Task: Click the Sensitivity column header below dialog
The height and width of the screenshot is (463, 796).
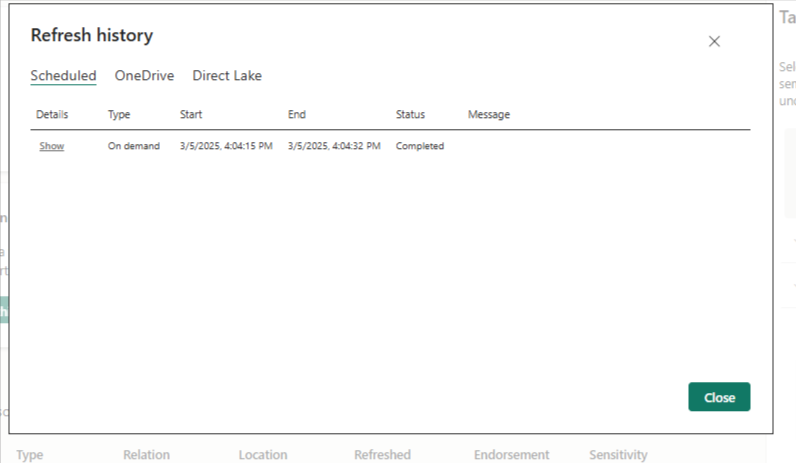Action: pos(618,455)
